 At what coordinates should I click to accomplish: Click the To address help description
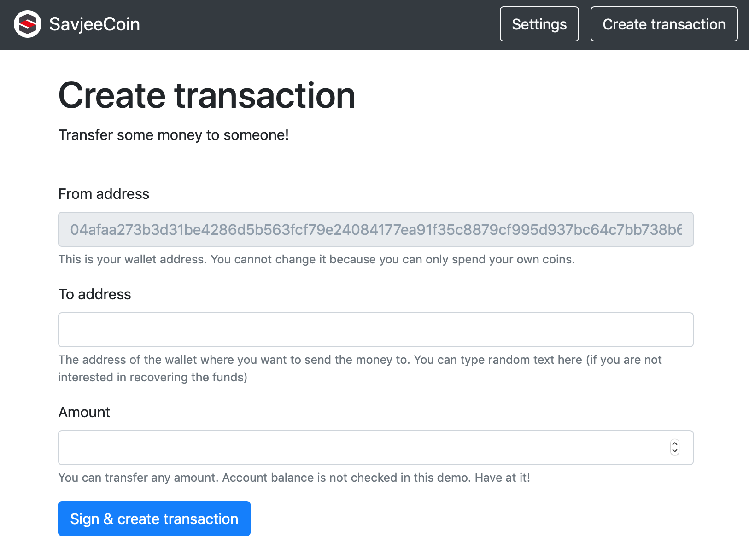coord(360,368)
